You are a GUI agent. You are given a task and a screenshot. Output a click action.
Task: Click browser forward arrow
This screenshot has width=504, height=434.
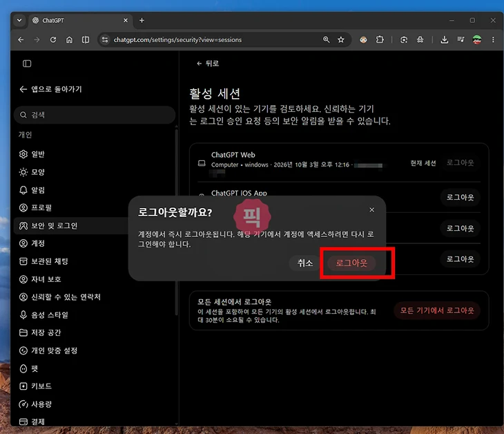click(37, 40)
